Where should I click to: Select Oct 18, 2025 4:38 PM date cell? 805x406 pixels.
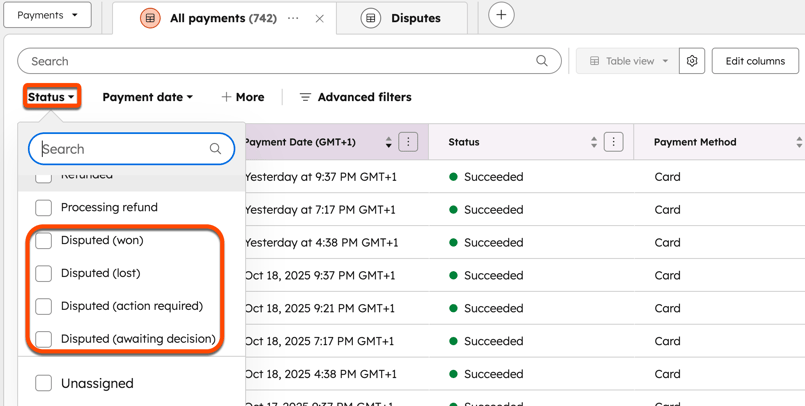coord(320,374)
